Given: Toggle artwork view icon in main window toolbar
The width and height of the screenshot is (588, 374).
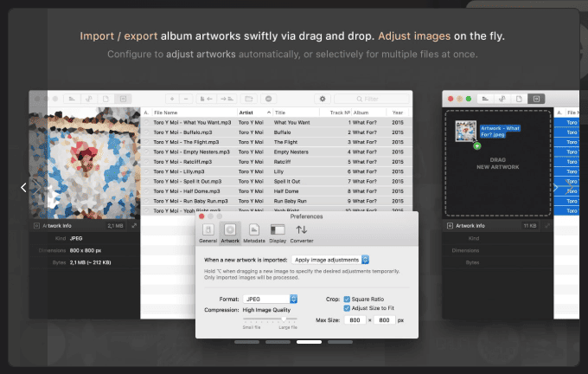Looking at the screenshot, I should point(123,99).
